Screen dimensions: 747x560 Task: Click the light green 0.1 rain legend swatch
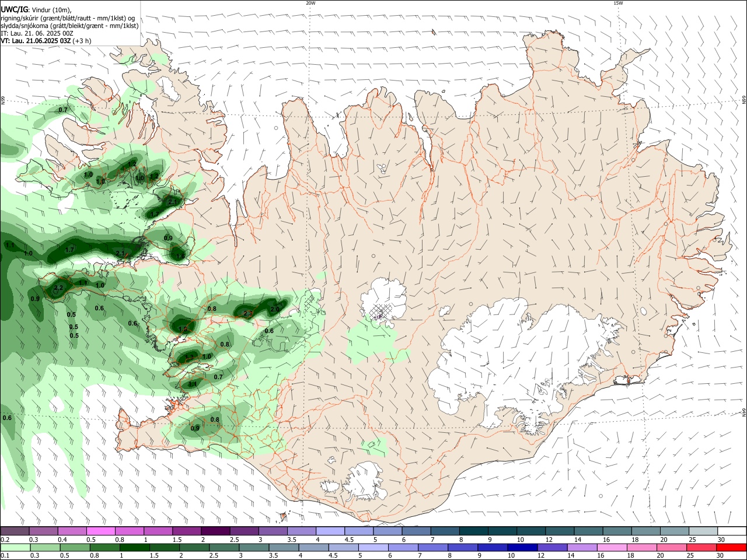click(15, 548)
